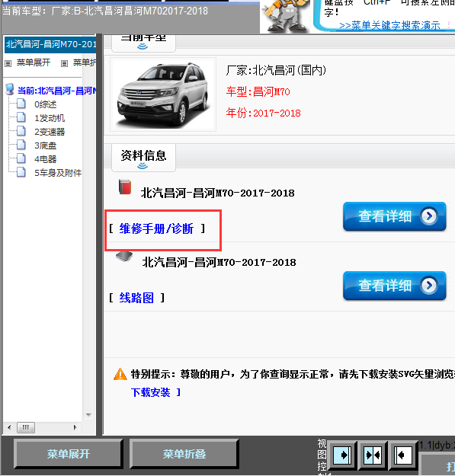Click the 下载安装 link
This screenshot has height=476, width=455.
151,392
